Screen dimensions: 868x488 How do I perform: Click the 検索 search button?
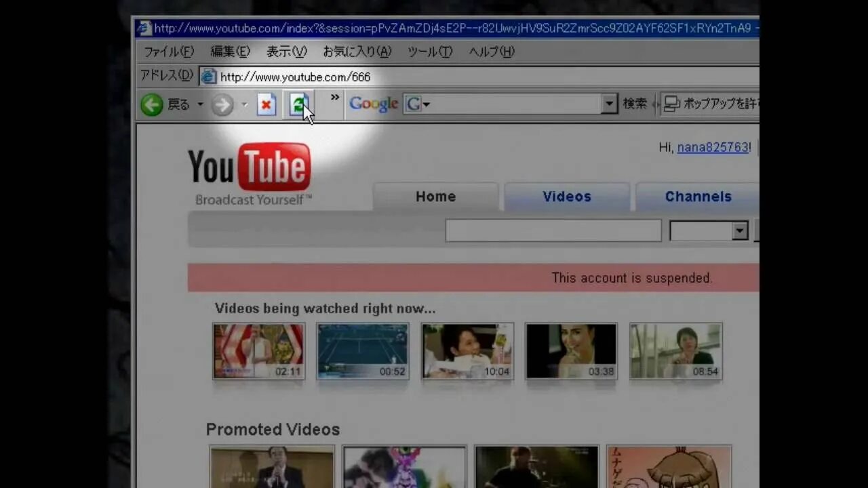(635, 104)
